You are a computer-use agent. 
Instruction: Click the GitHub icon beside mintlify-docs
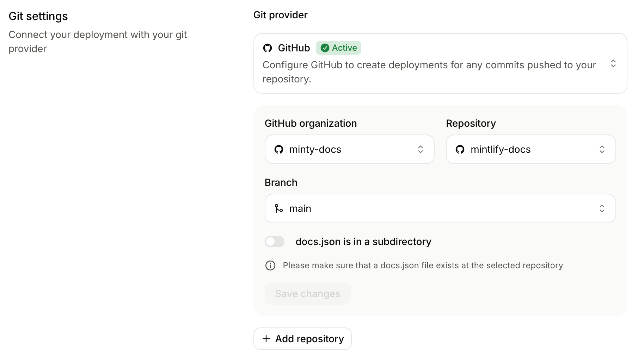pos(460,149)
